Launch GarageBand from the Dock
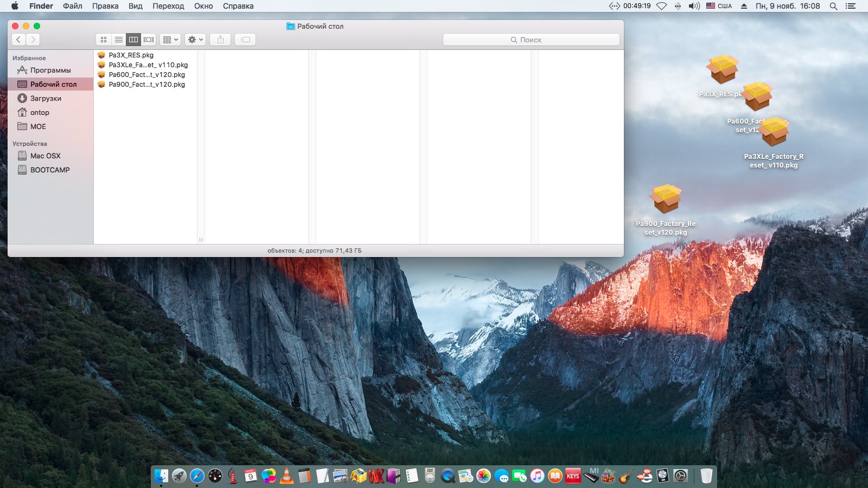This screenshot has height=488, width=868. pos(626,476)
